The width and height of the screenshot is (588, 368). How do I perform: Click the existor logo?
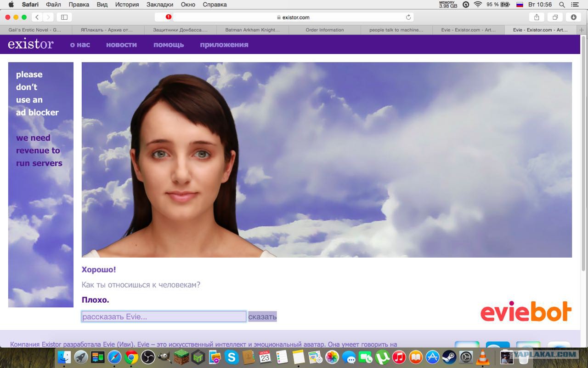(x=30, y=44)
